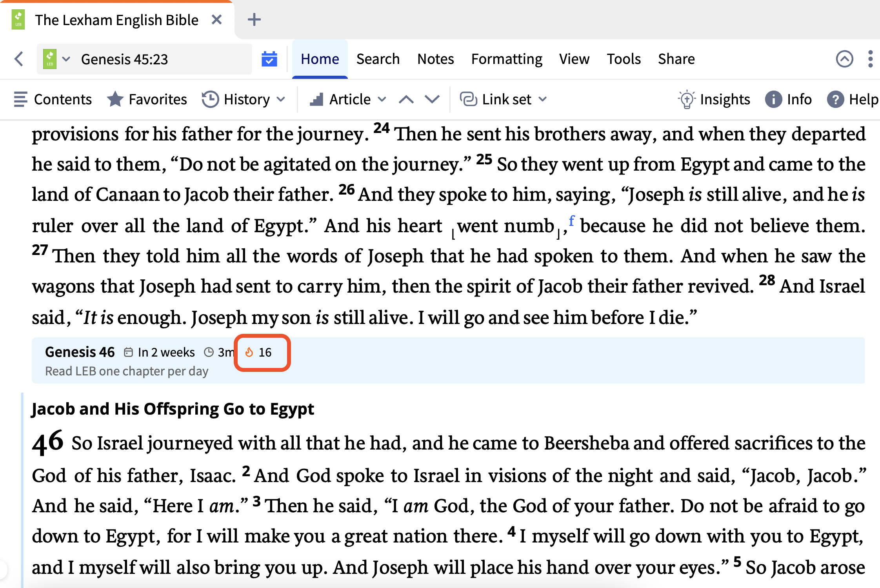Screen dimensions: 880x588
Task: Click the Favorites star icon
Action: 115,99
